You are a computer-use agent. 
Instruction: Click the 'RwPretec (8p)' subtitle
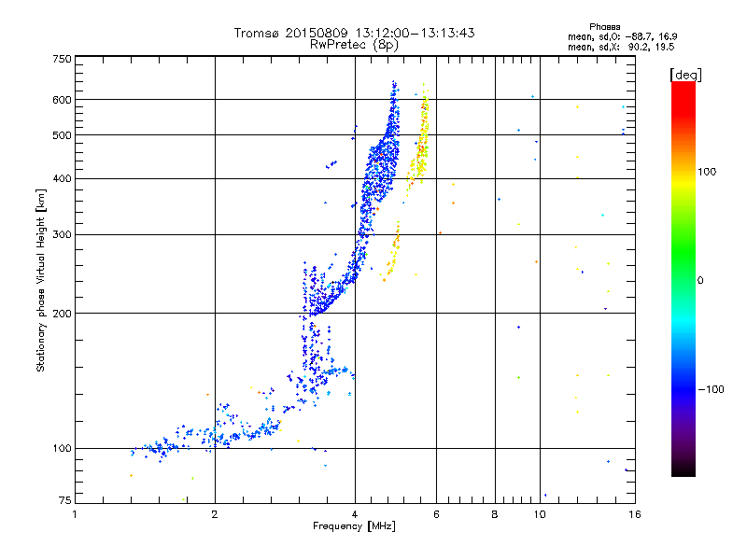354,45
